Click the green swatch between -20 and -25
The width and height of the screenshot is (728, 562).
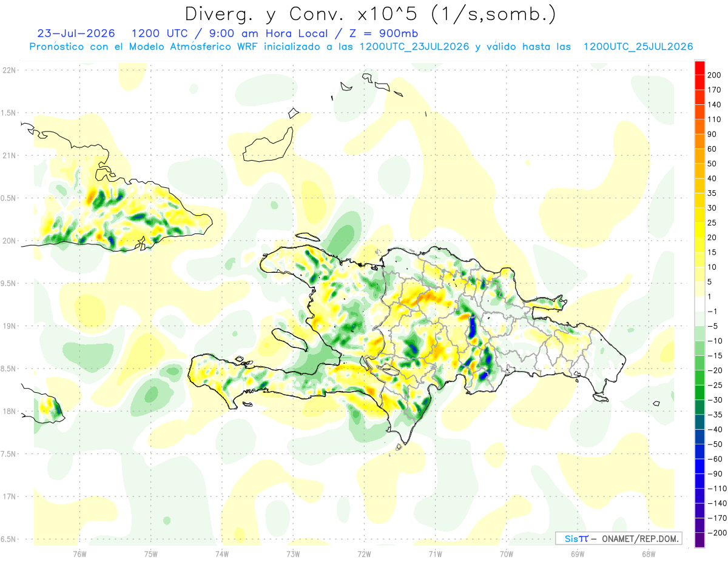[699, 378]
